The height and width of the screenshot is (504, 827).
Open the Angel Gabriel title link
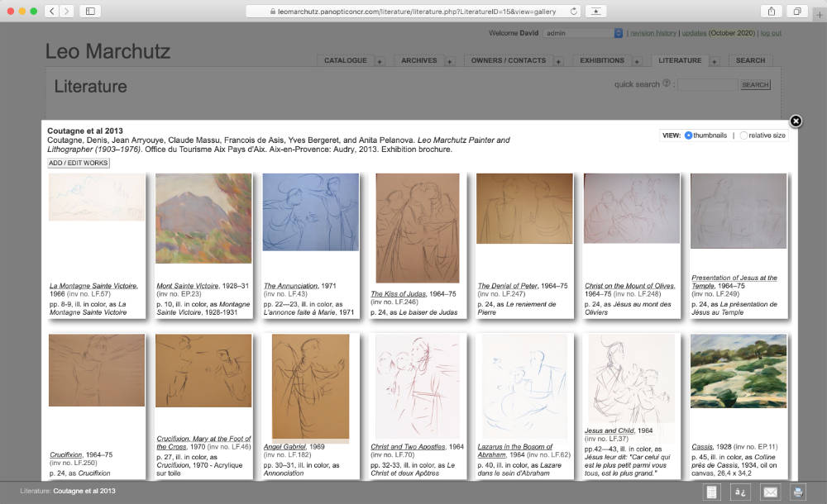pos(284,446)
